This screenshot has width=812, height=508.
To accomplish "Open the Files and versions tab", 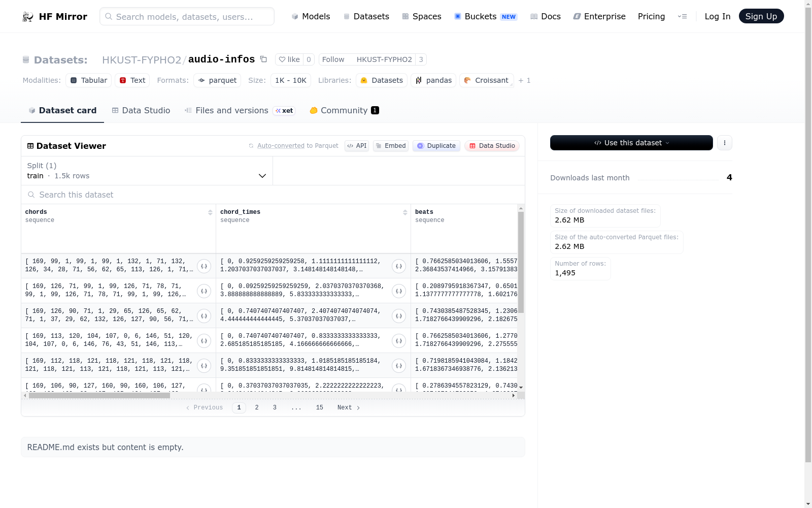I will tap(240, 110).
